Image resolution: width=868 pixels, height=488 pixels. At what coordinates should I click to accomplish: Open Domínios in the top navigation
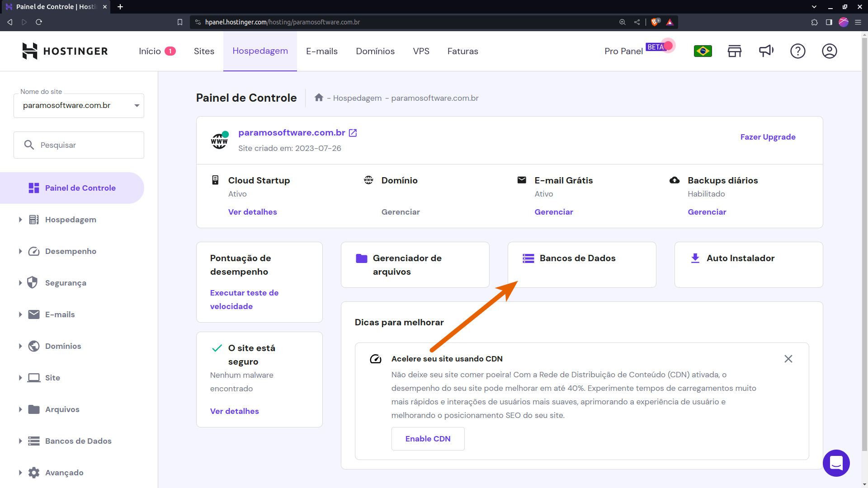click(x=375, y=51)
